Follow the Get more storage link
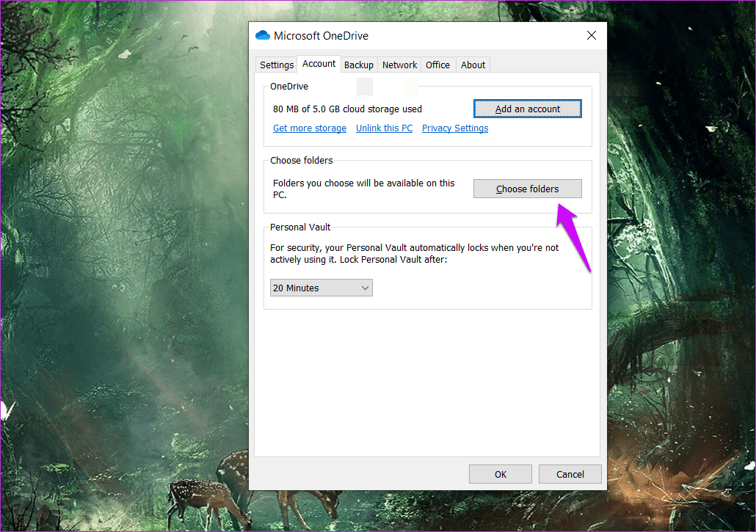The image size is (756, 532). (310, 128)
